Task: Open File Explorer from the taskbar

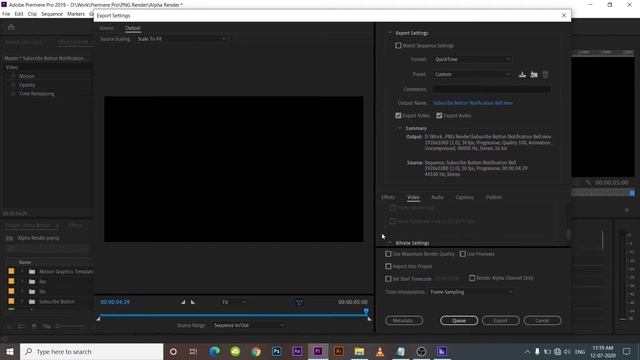Action: (x=359, y=351)
